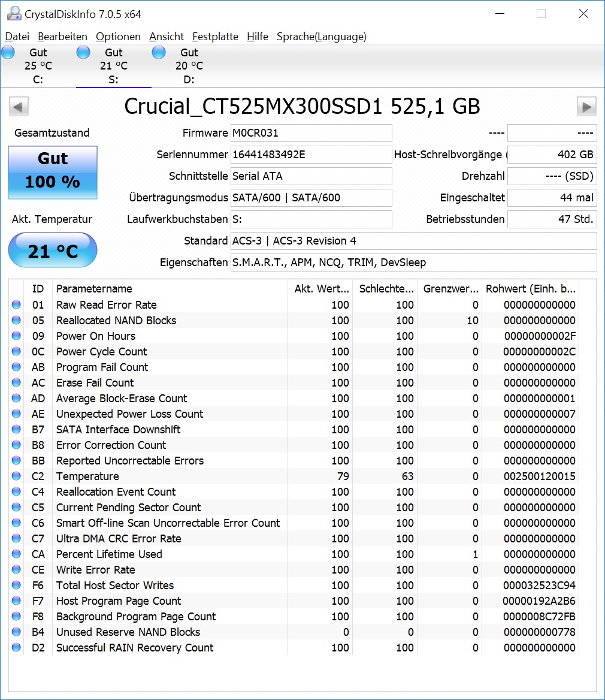Screen dimensions: 605x700
Task: Open the Festplatte menu
Action: 215,37
